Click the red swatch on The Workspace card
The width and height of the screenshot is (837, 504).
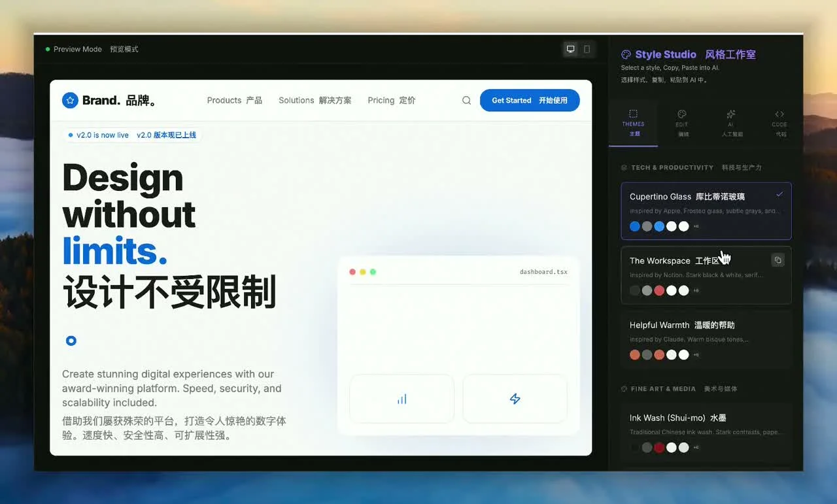659,290
